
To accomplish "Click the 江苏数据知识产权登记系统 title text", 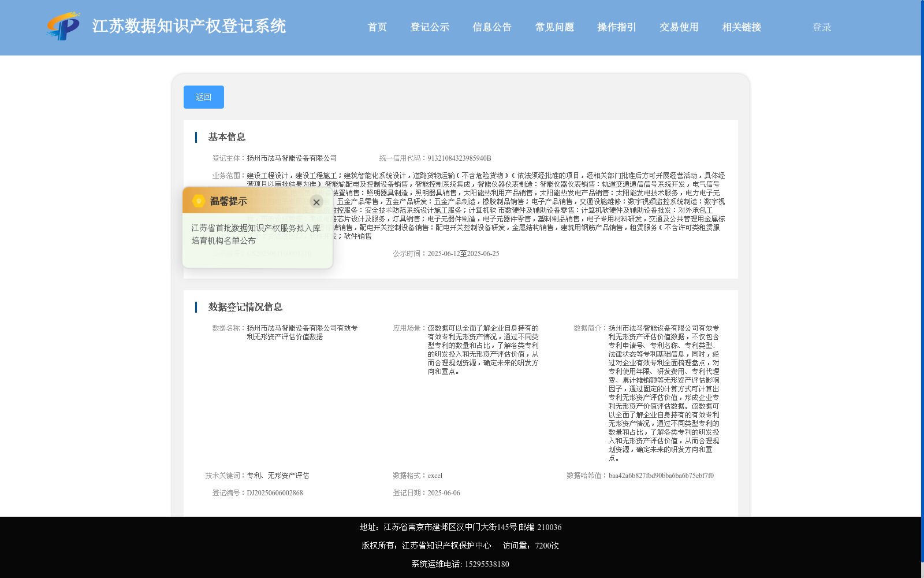I will tap(189, 26).
